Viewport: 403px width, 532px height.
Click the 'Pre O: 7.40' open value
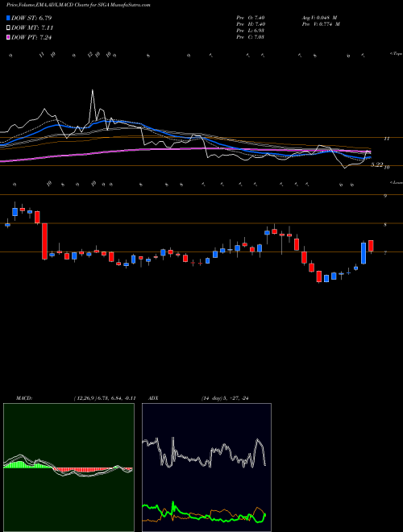pos(251,18)
